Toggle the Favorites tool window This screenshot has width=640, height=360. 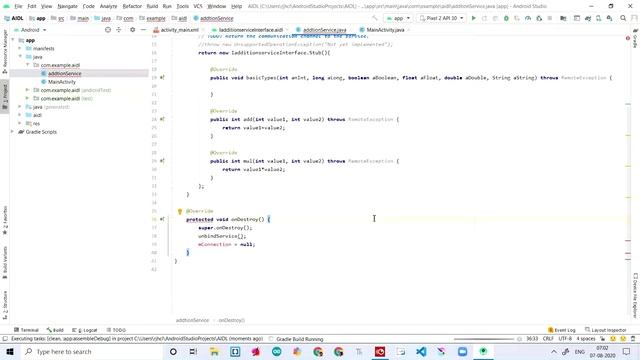click(x=5, y=220)
